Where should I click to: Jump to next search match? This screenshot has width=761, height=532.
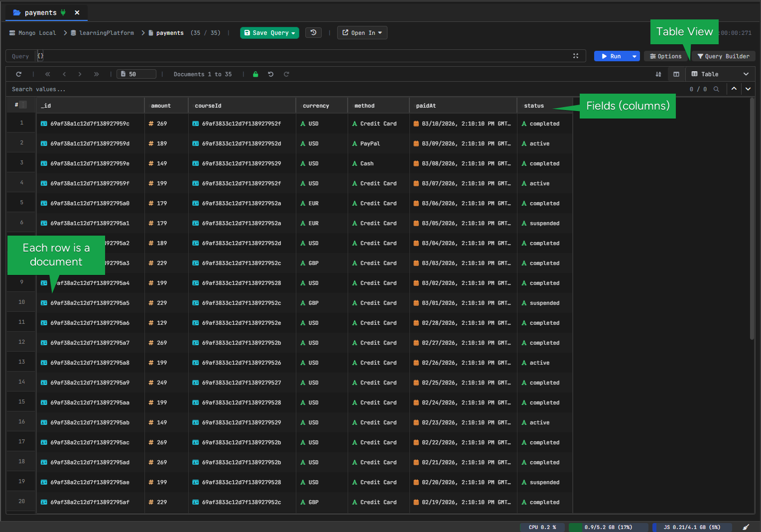point(748,89)
